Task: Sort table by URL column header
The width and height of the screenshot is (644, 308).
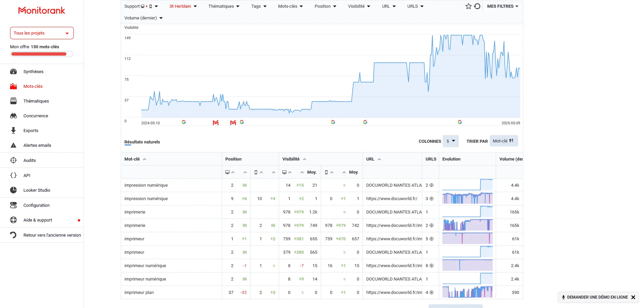Action: point(374,159)
